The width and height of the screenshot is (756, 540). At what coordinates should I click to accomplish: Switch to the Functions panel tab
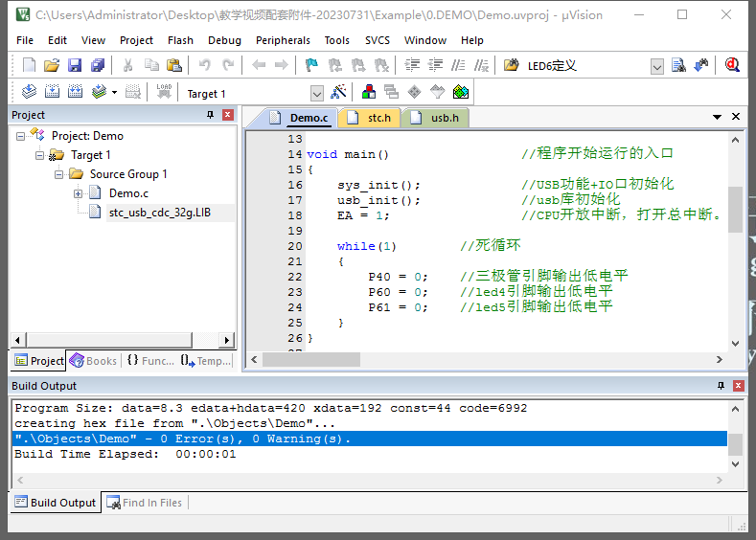(150, 361)
